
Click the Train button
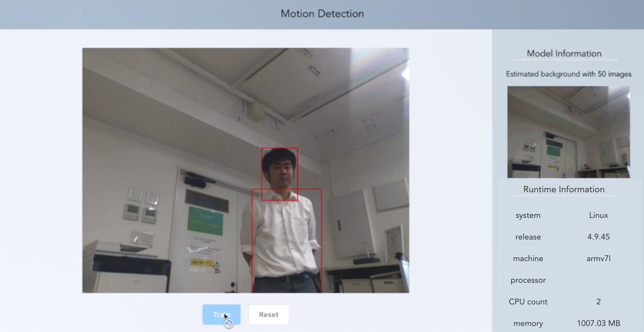coord(221,315)
